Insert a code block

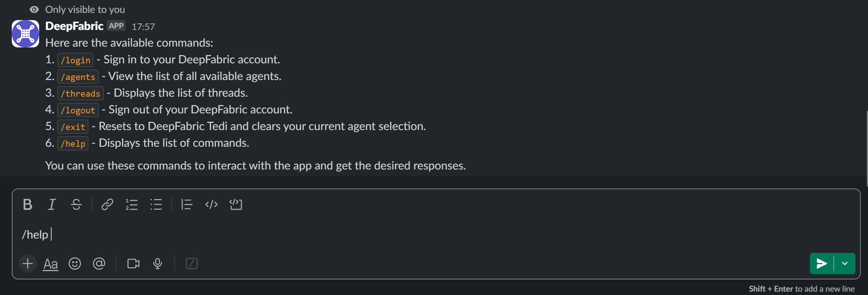236,205
